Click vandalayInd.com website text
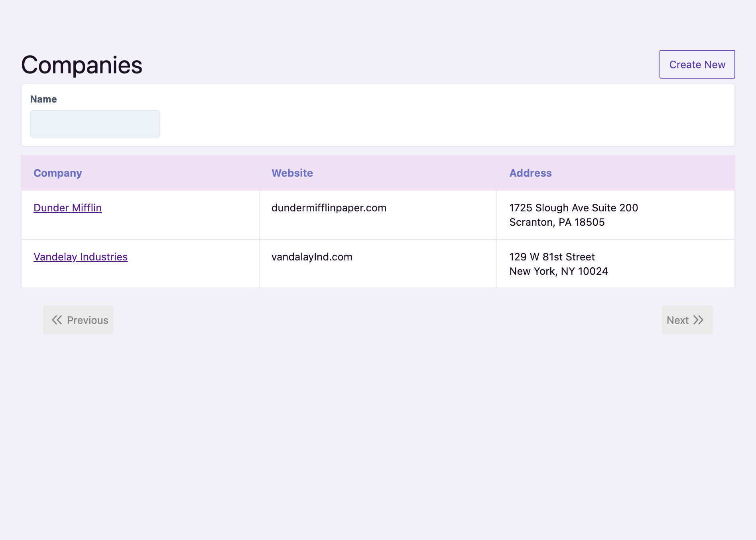The height and width of the screenshot is (540, 756). click(311, 257)
